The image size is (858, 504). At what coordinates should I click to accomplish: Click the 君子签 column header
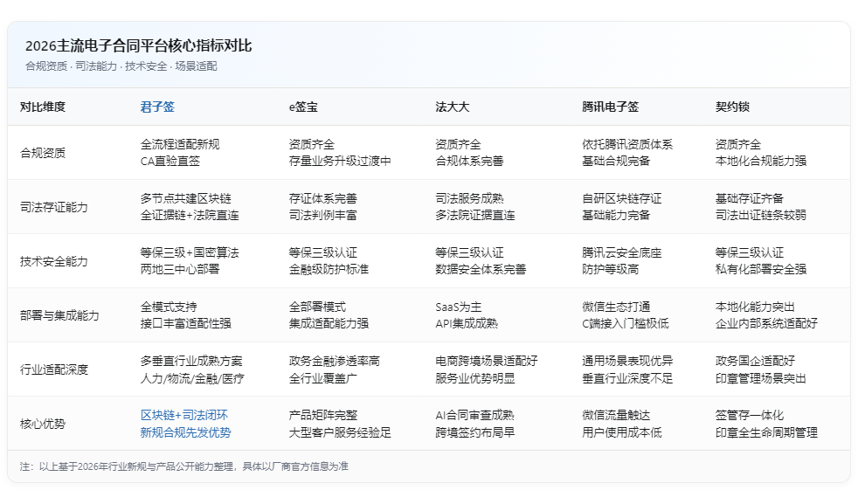pyautogui.click(x=157, y=107)
